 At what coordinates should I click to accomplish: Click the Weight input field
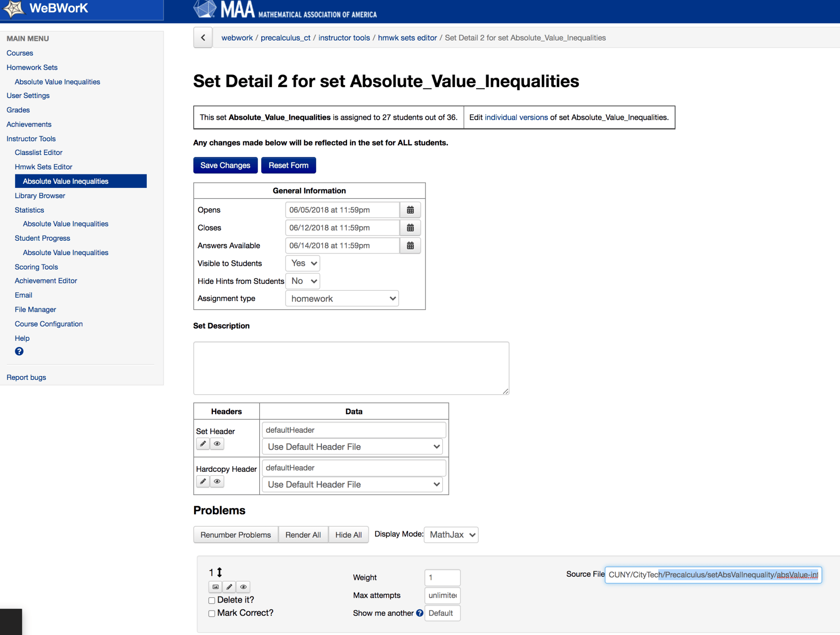pyautogui.click(x=442, y=578)
